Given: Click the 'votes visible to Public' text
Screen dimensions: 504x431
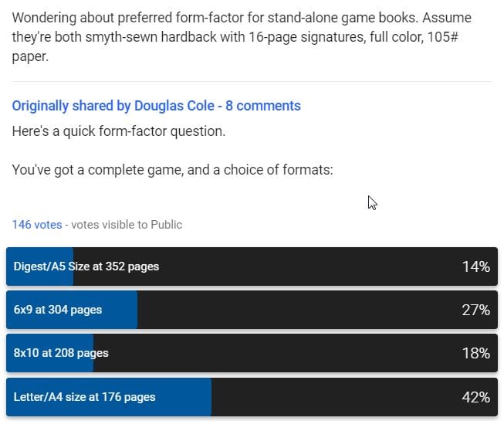Looking at the screenshot, I should tap(127, 225).
